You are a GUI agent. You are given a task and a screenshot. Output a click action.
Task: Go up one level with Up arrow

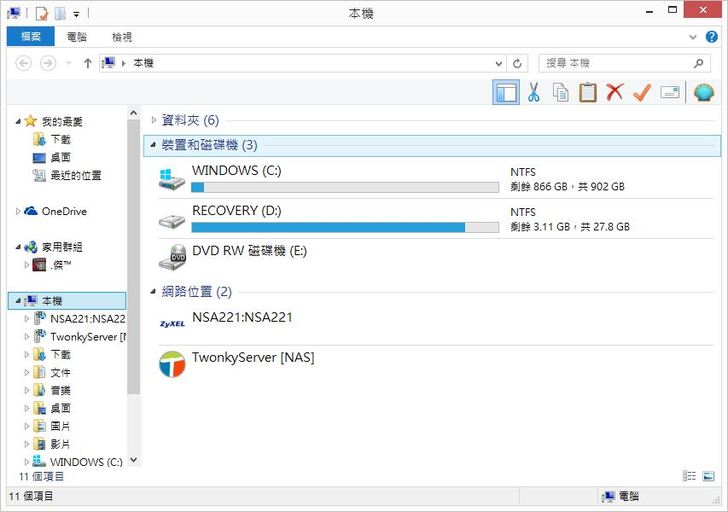click(87, 63)
